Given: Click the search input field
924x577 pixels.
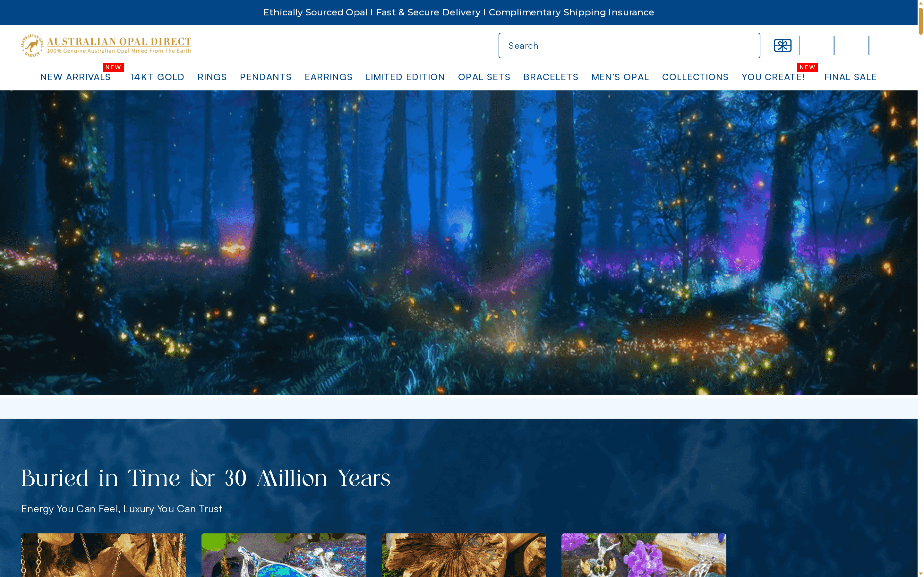Looking at the screenshot, I should (629, 46).
